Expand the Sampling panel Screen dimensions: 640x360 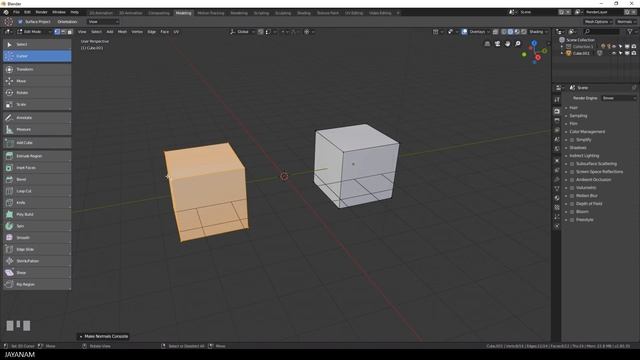pyautogui.click(x=578, y=116)
